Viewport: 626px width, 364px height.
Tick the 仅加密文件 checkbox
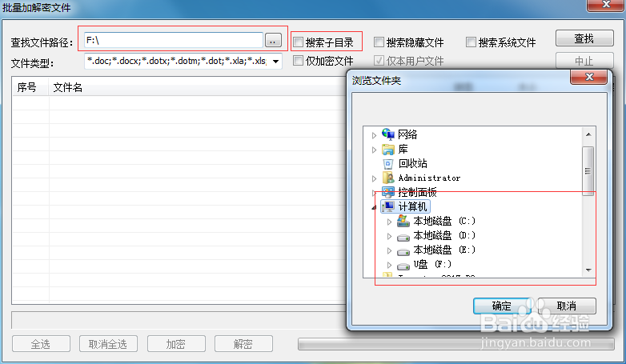pos(299,61)
